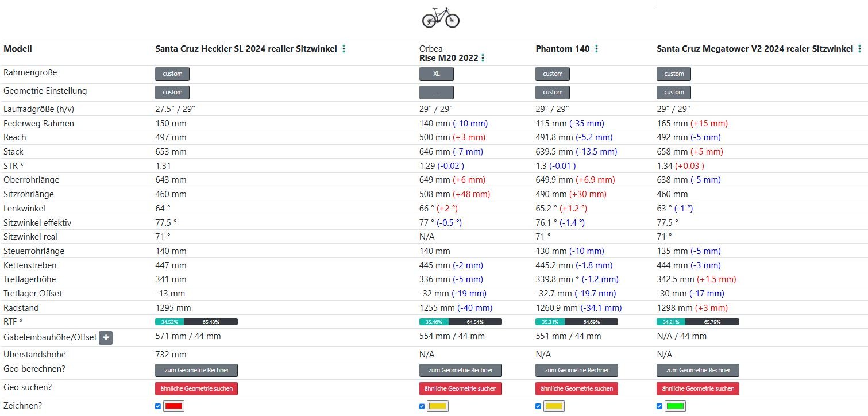Uncheck Zeichnen checkbox in Rise M20 column
The height and width of the screenshot is (416, 868).
tap(422, 406)
